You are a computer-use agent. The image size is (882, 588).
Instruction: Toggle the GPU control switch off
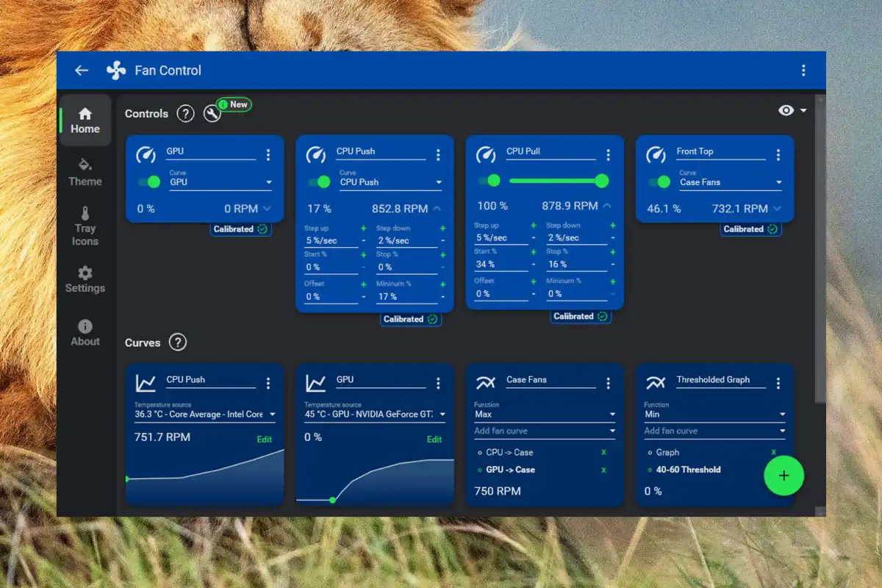click(149, 182)
